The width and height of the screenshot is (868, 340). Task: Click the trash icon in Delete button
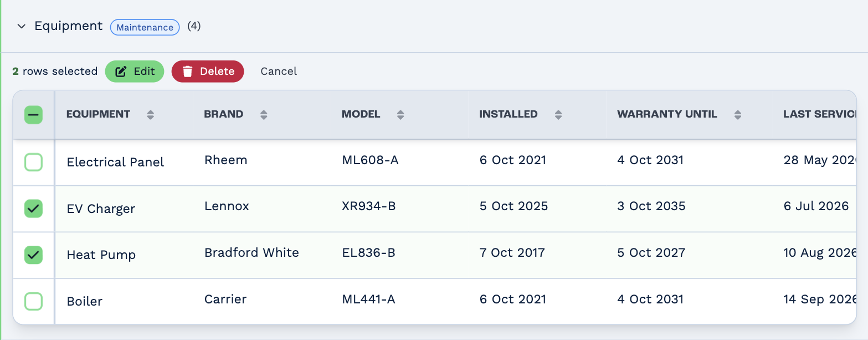(x=188, y=72)
